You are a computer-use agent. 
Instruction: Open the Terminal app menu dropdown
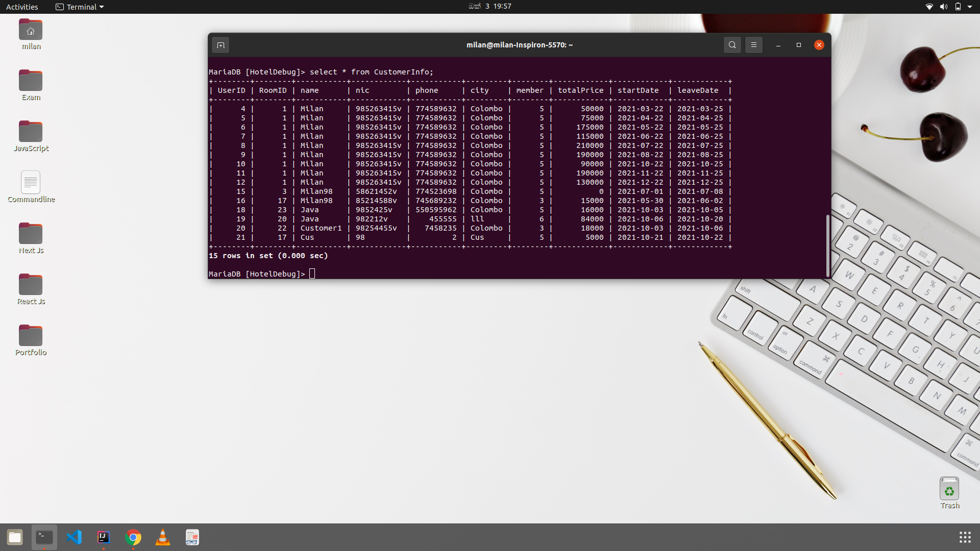coord(79,7)
